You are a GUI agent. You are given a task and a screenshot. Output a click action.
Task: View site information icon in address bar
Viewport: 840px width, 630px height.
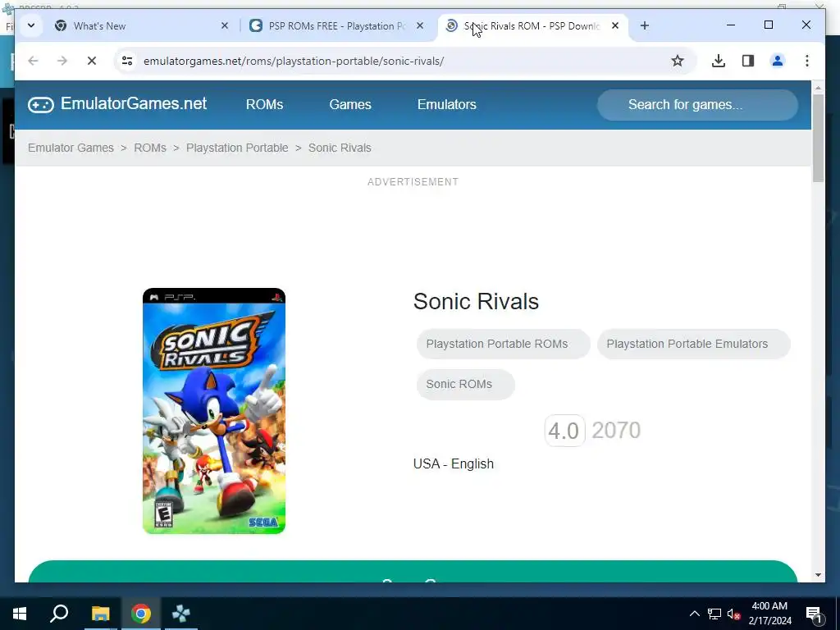(127, 61)
